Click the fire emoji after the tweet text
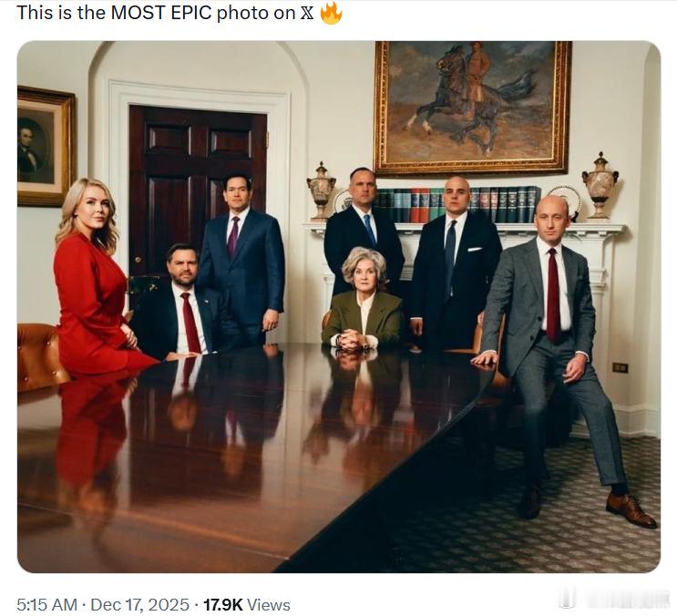677x616 pixels. (x=331, y=13)
